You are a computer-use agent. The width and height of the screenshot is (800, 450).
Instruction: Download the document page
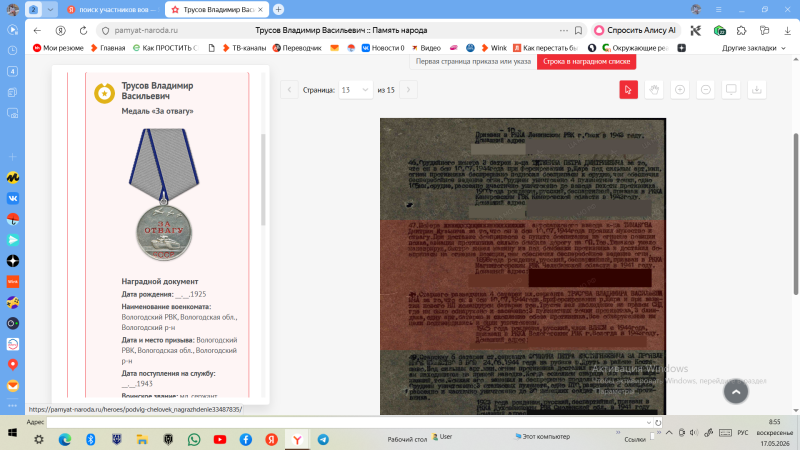pyautogui.click(x=757, y=90)
